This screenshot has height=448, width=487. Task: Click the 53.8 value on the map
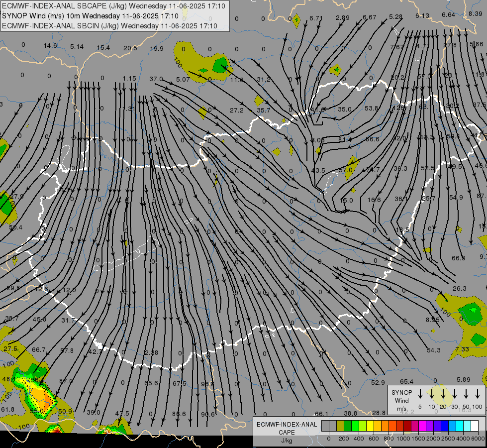[372, 108]
